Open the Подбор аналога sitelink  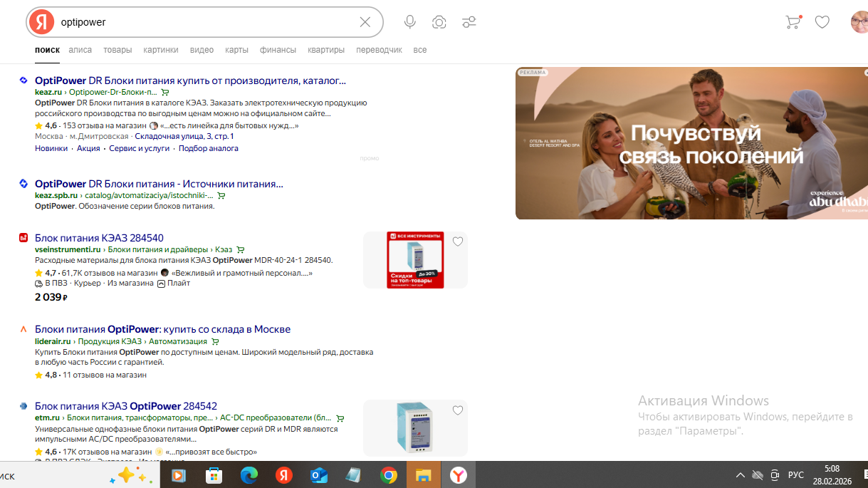point(209,148)
